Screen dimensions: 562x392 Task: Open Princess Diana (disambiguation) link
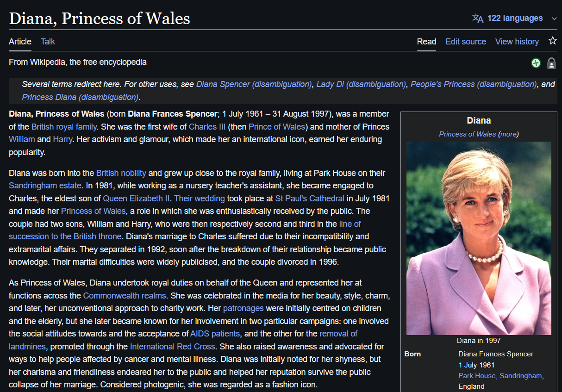tap(80, 97)
